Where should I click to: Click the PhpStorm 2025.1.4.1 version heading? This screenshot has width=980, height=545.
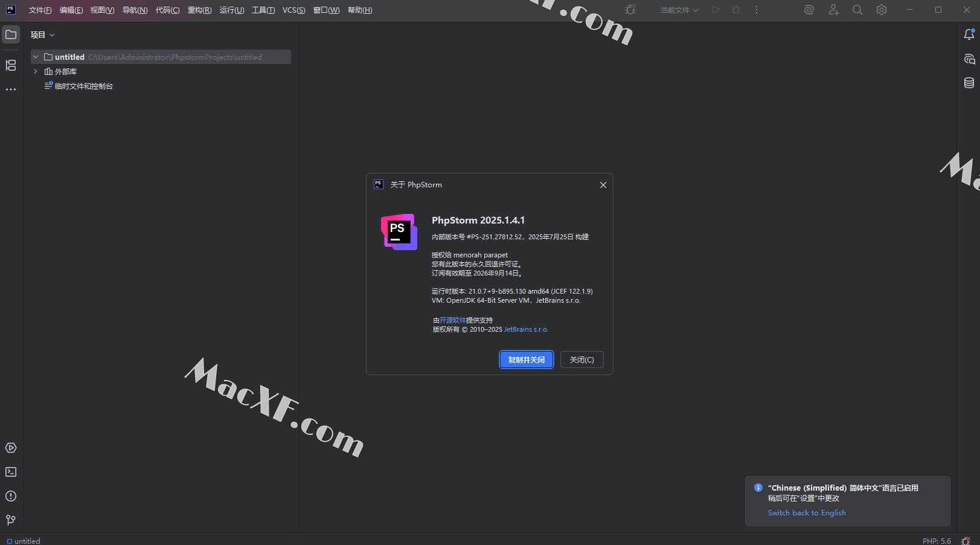(x=478, y=220)
